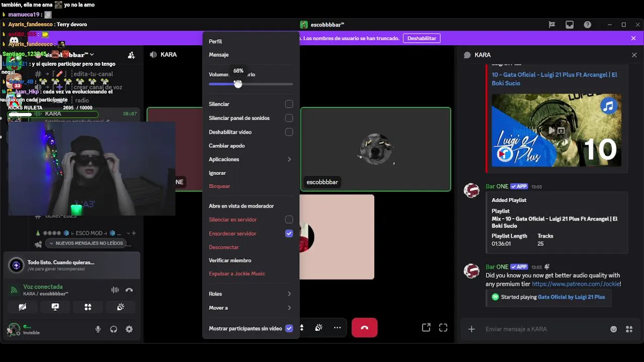This screenshot has height=362, width=644.
Task: Open help question mark icon
Action: [x=587, y=25]
